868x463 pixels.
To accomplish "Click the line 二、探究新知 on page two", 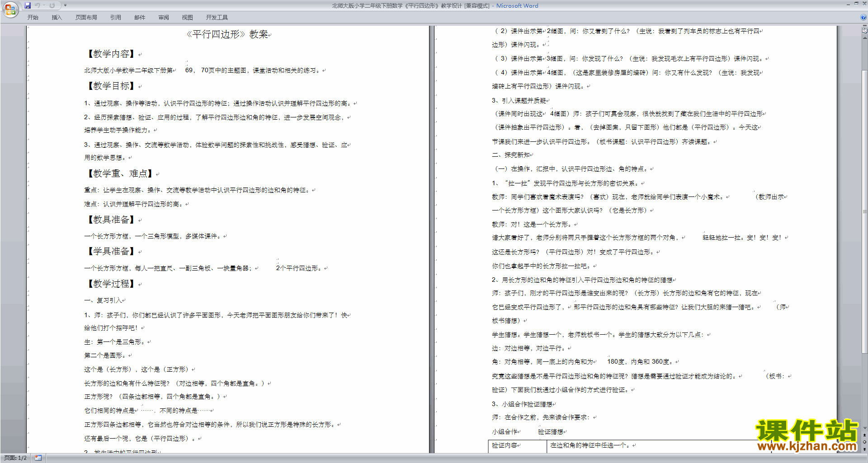I will tap(511, 155).
